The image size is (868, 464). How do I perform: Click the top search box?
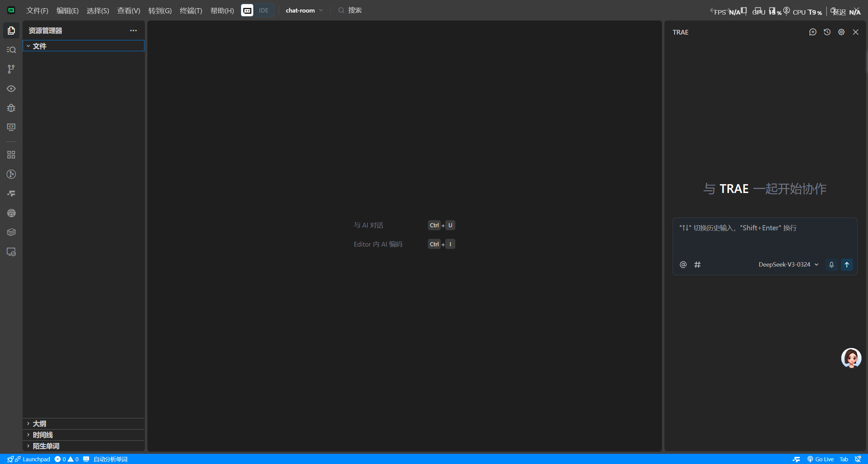pyautogui.click(x=350, y=11)
